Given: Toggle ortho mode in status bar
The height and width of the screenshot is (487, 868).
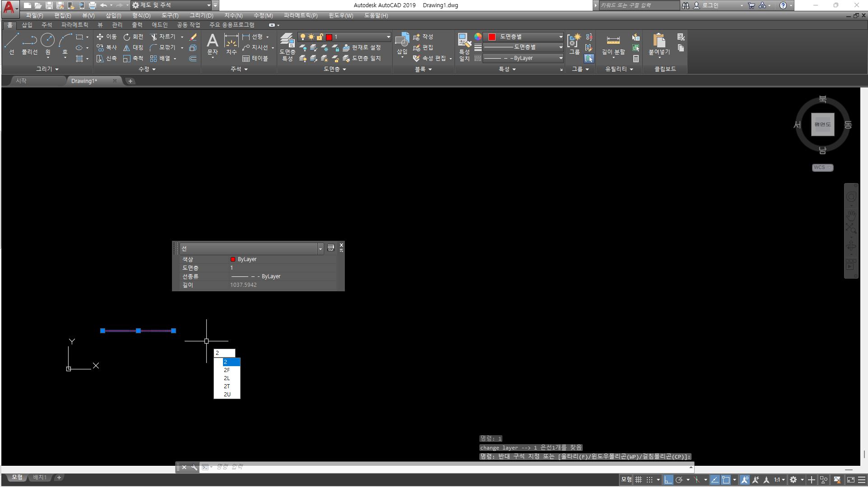Looking at the screenshot, I should click(668, 480).
